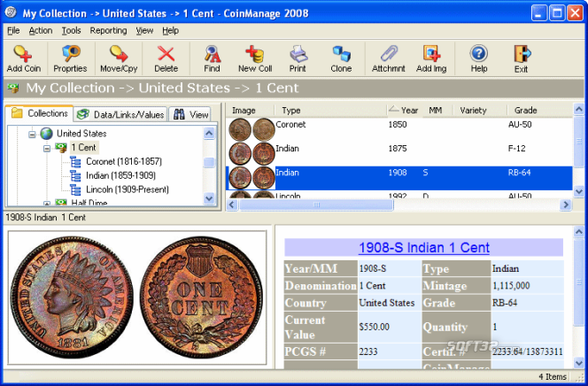Open the 1908-S Indian 1 Cent link

[x=424, y=248]
